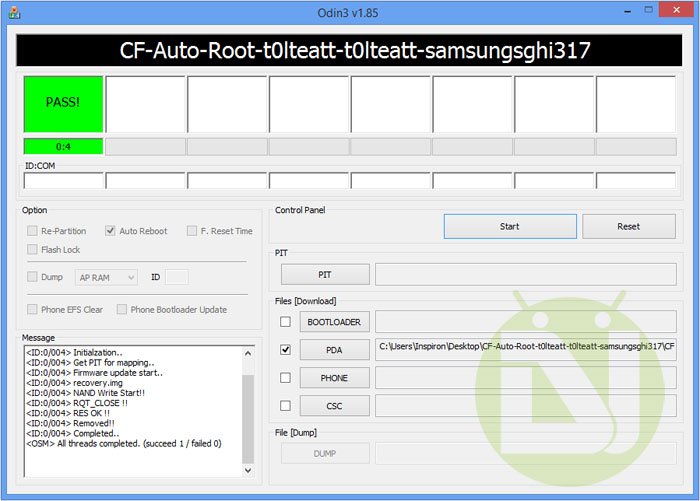Click the Reset button

629,226
